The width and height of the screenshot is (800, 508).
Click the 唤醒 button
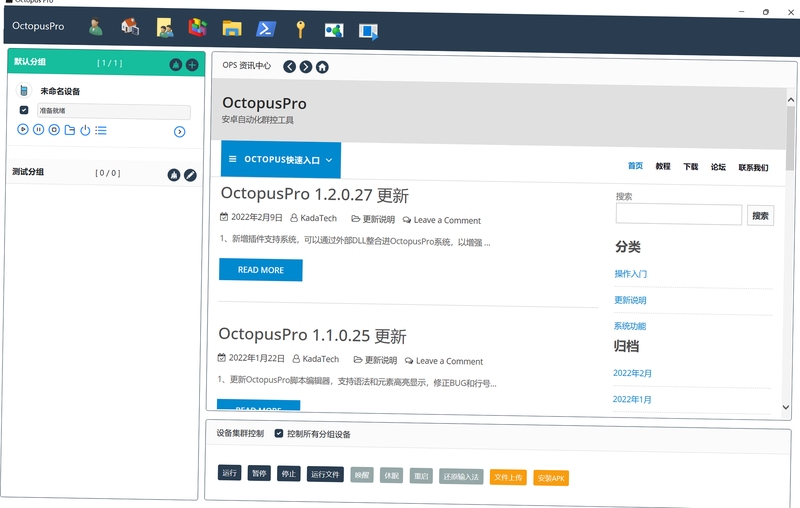click(x=362, y=475)
